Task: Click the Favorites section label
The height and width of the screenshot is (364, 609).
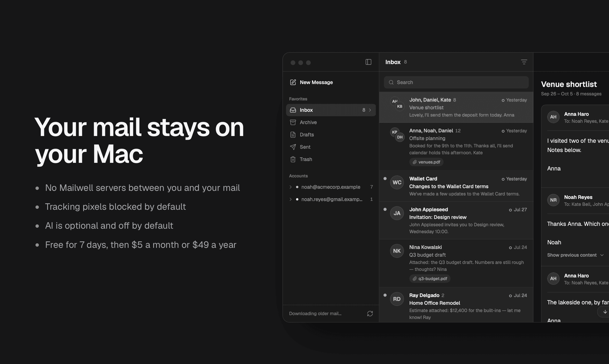Action: (298, 99)
